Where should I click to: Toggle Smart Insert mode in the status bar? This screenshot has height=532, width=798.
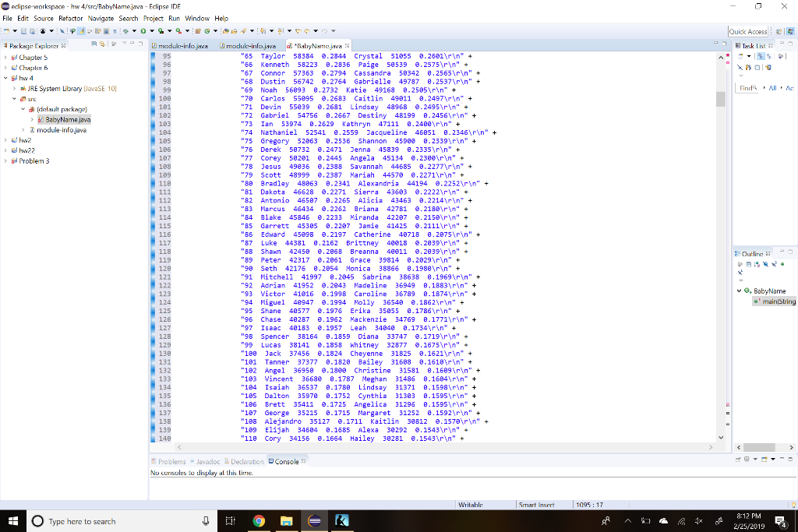click(x=538, y=504)
